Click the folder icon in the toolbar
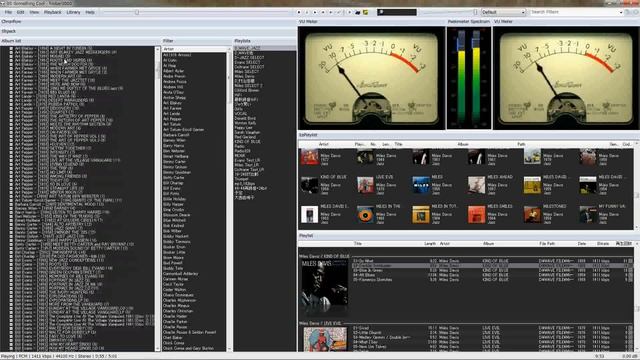The width and height of the screenshot is (640, 360). tap(358, 12)
